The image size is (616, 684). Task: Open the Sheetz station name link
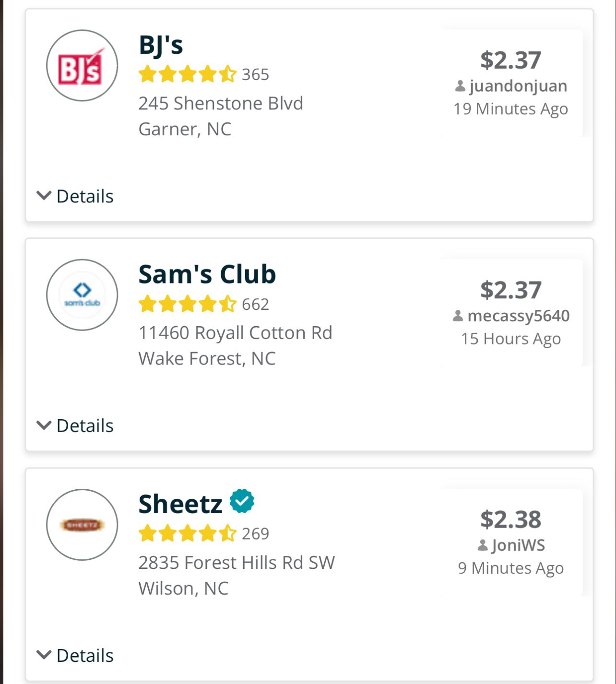point(180,504)
